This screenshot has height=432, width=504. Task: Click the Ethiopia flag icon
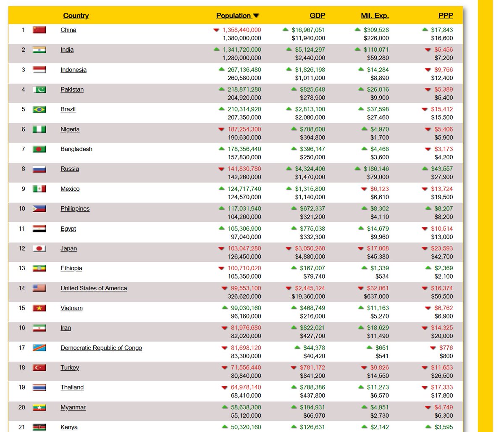pos(39,269)
